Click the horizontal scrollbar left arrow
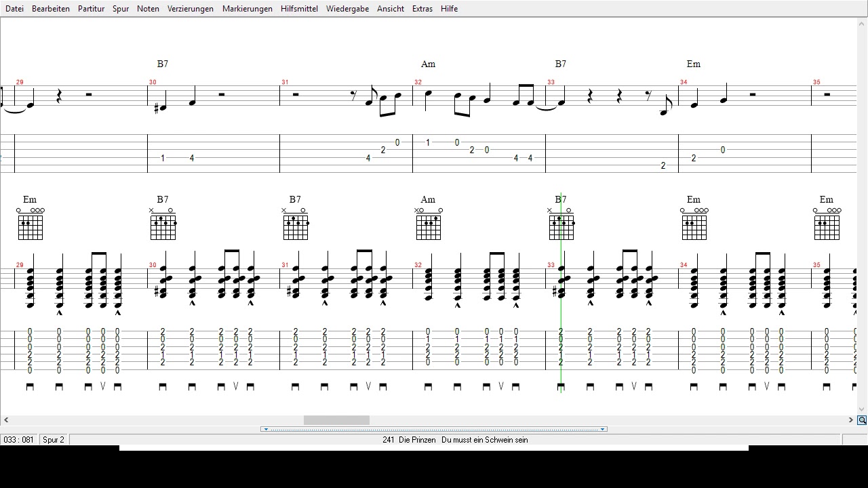This screenshot has width=868, height=488. coord(6,420)
